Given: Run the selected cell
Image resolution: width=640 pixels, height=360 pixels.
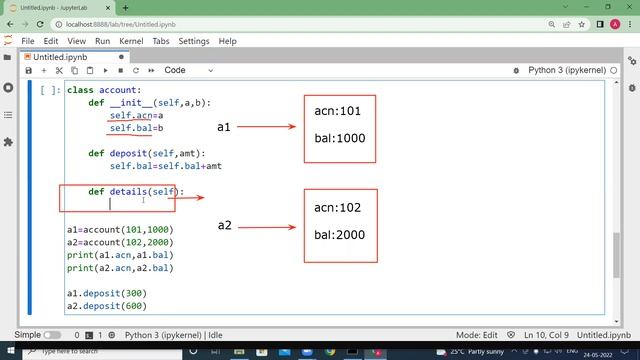Looking at the screenshot, I should 105,71.
